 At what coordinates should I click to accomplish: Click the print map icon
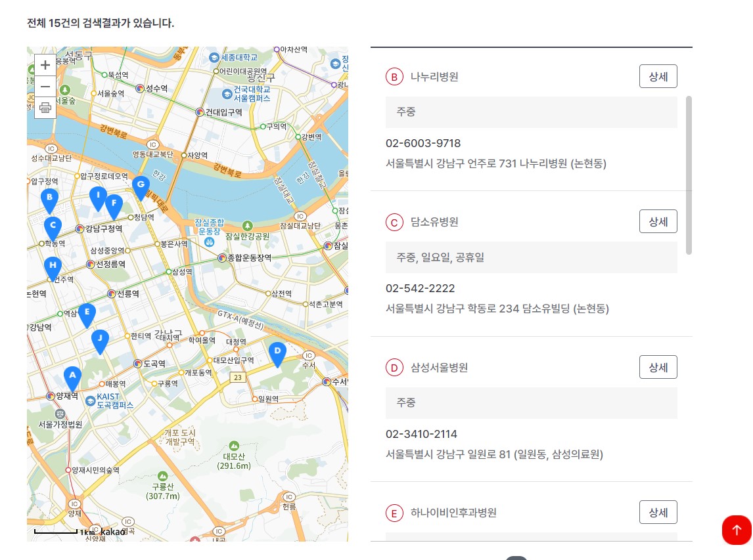pos(45,108)
